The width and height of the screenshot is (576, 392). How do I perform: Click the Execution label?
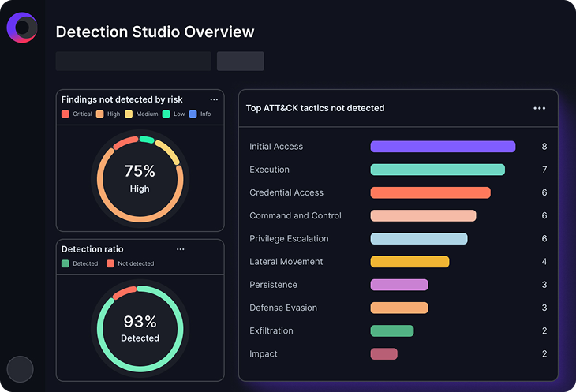click(270, 170)
